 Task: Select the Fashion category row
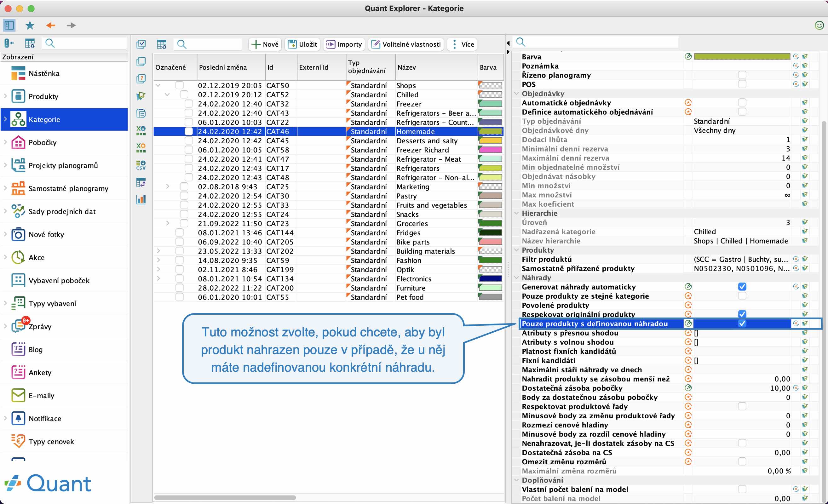(x=328, y=261)
